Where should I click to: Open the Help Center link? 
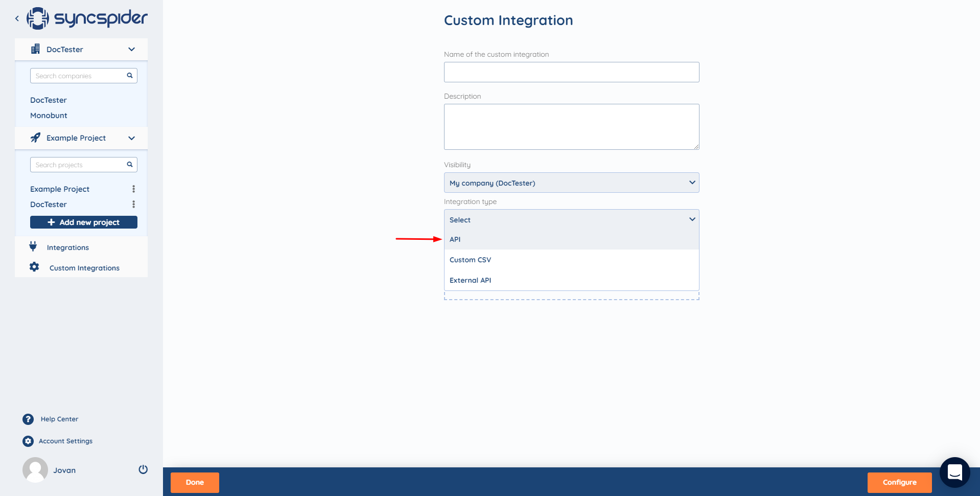59,419
